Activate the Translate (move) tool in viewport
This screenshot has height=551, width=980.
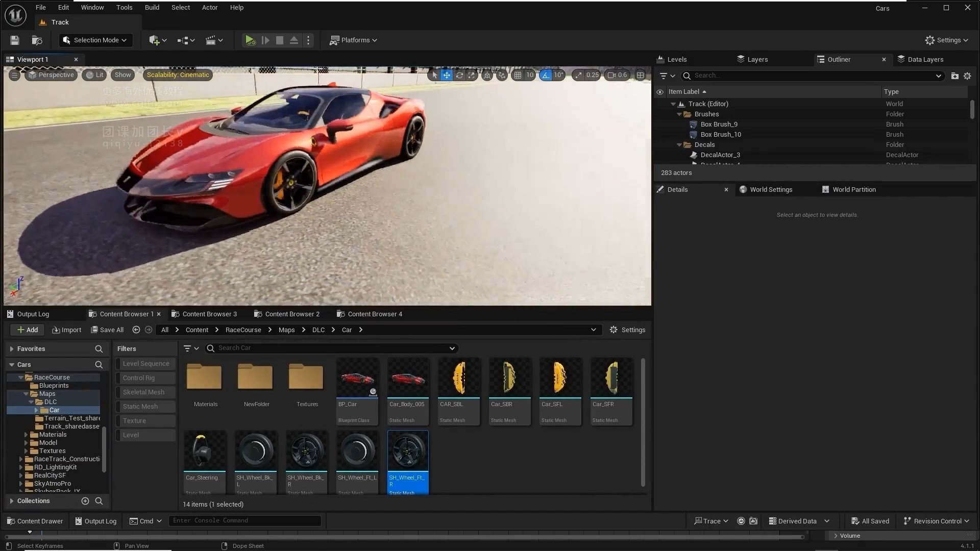(447, 75)
